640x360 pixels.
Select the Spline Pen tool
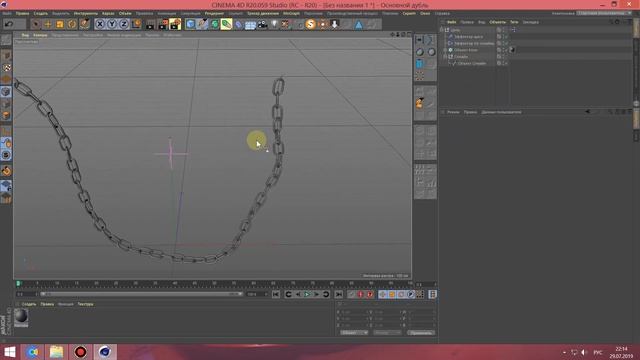click(x=202, y=24)
